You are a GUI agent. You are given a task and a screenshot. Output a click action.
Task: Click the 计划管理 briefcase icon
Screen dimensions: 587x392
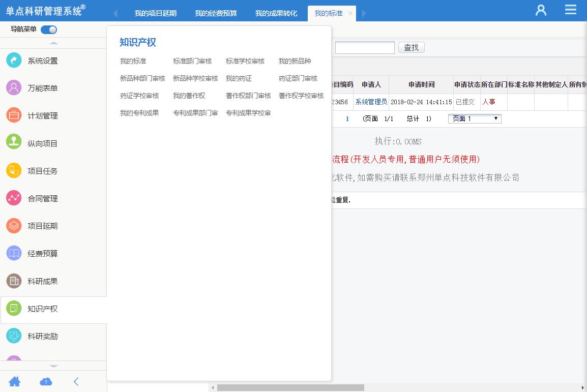click(14, 115)
